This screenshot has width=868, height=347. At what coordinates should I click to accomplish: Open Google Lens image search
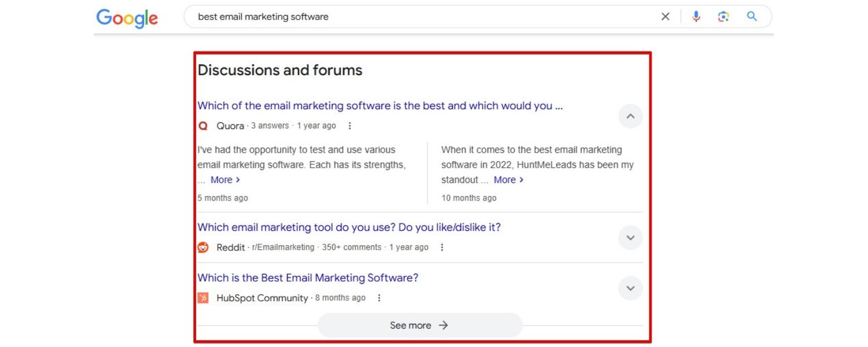723,16
